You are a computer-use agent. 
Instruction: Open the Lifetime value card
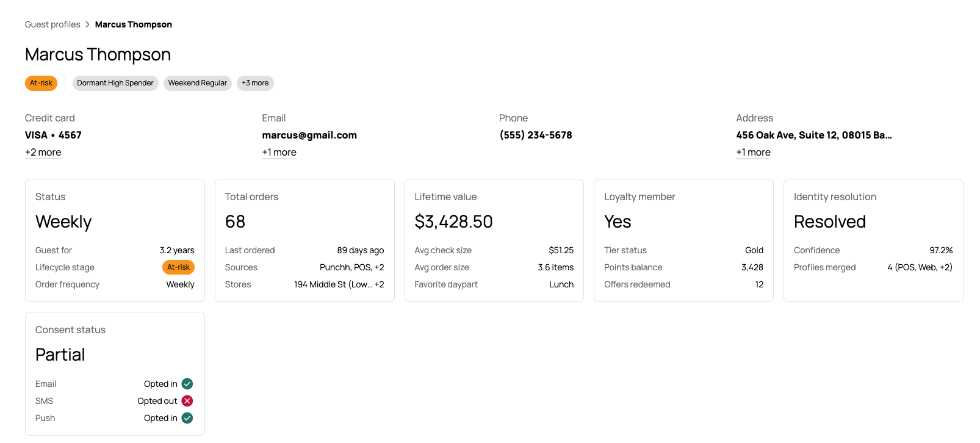494,240
